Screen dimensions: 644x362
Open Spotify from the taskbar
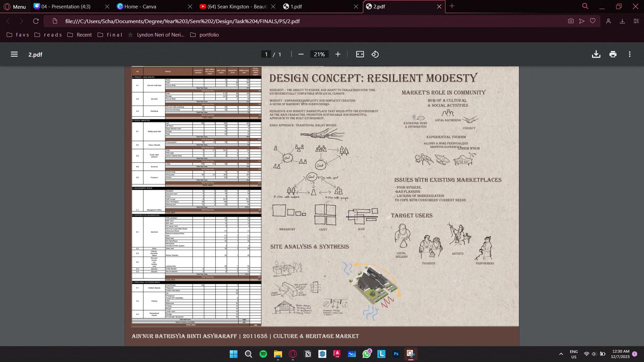[263, 354]
